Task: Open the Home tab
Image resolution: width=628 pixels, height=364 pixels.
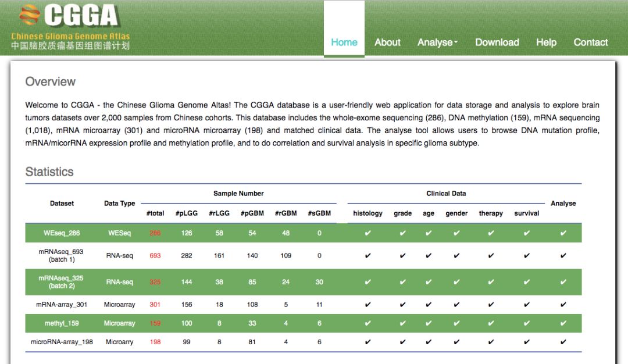Action: [344, 42]
